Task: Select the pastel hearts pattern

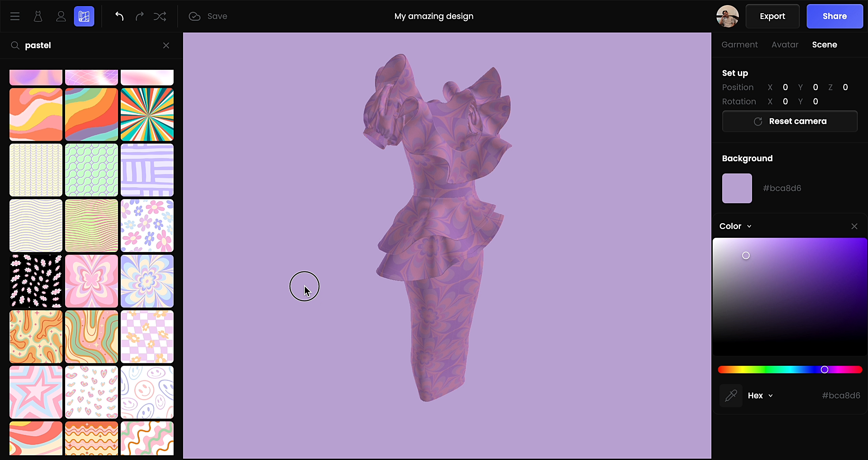Action: (92, 392)
